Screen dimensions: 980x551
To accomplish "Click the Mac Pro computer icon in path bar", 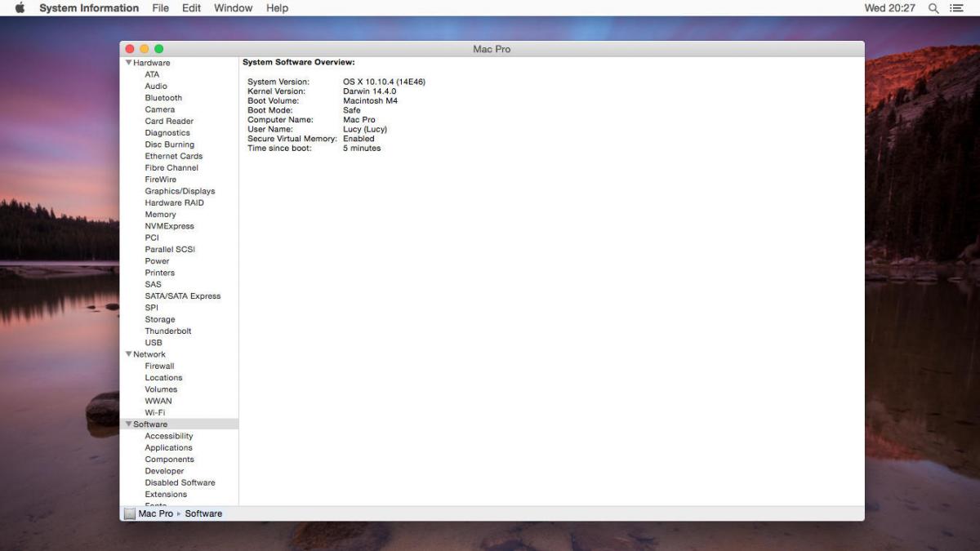I will 129,513.
